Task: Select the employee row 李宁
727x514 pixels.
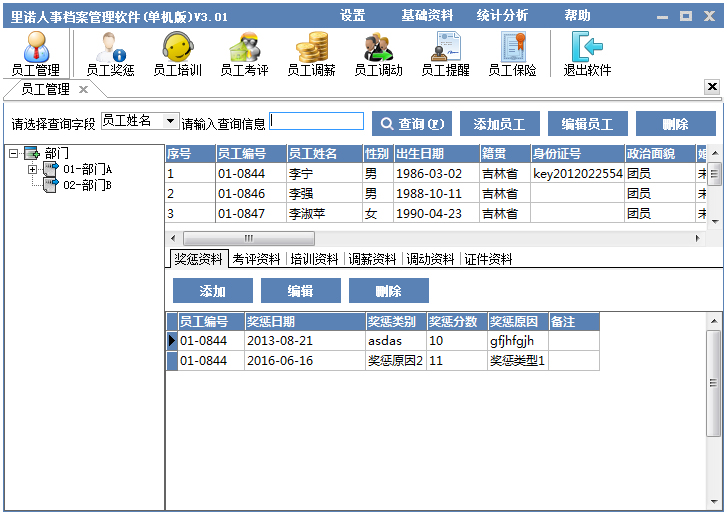Action: [436, 173]
